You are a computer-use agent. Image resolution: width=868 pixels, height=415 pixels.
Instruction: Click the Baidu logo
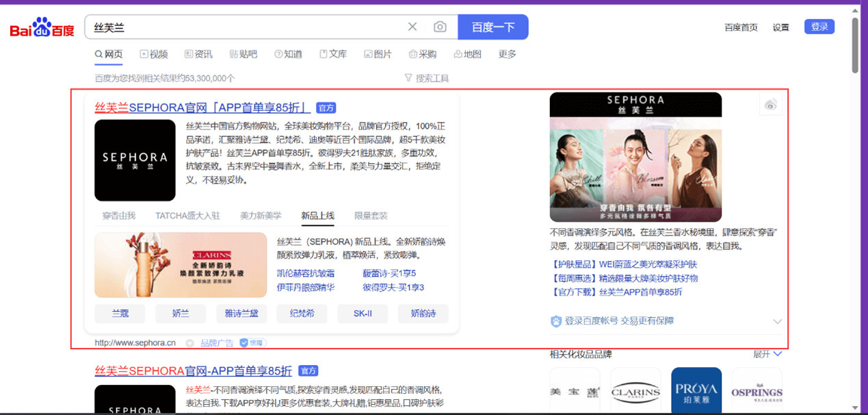(x=42, y=28)
